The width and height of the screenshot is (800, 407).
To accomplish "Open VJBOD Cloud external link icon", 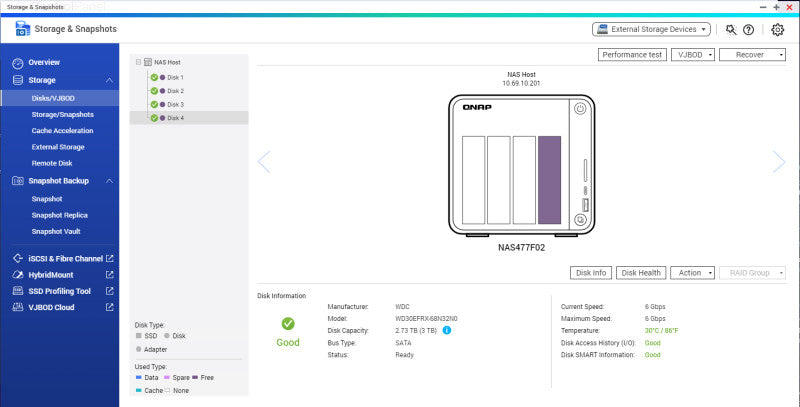I will click(109, 308).
